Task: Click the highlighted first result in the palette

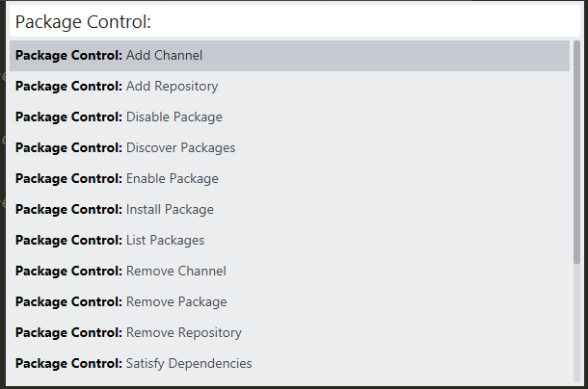Action: click(289, 56)
